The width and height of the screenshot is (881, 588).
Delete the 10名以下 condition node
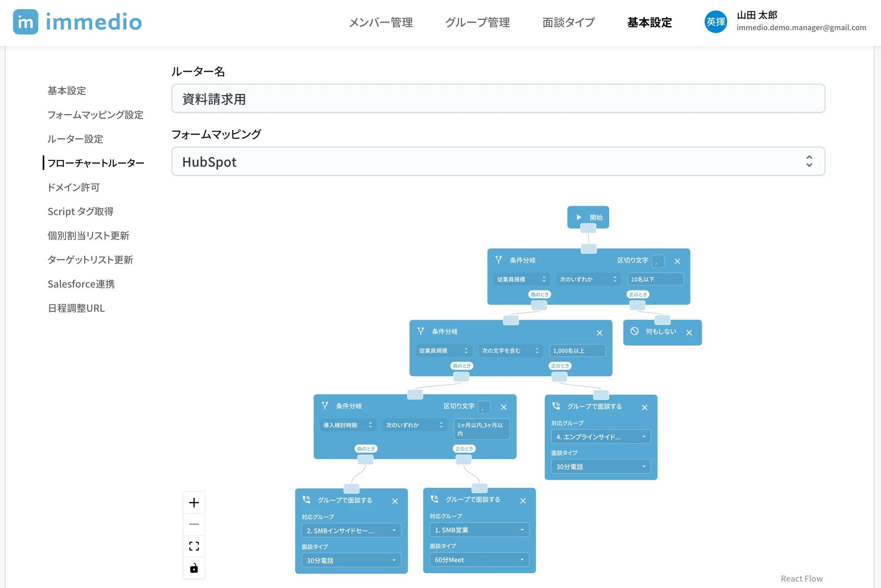coord(677,261)
